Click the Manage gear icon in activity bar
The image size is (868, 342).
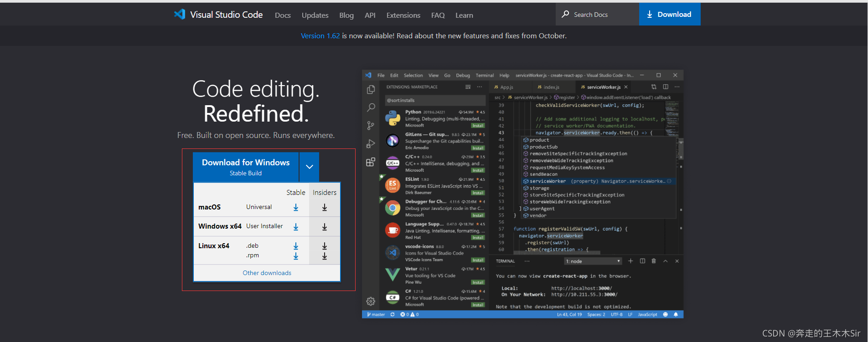371,301
